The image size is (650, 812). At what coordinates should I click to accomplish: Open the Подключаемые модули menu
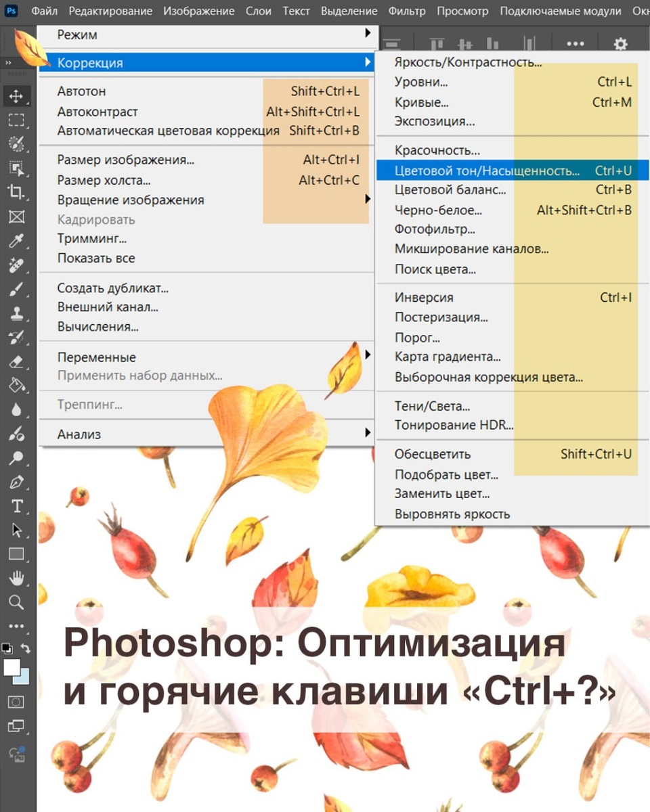pos(560,12)
